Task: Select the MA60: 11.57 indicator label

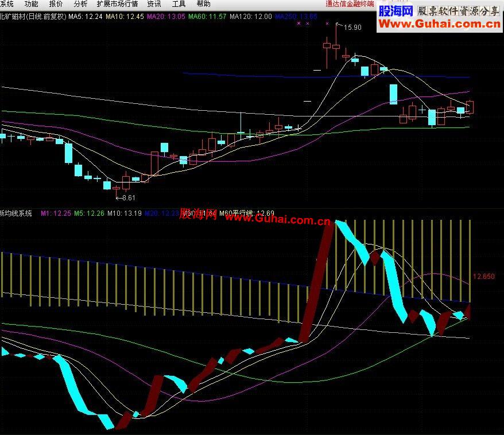Action: point(207,17)
